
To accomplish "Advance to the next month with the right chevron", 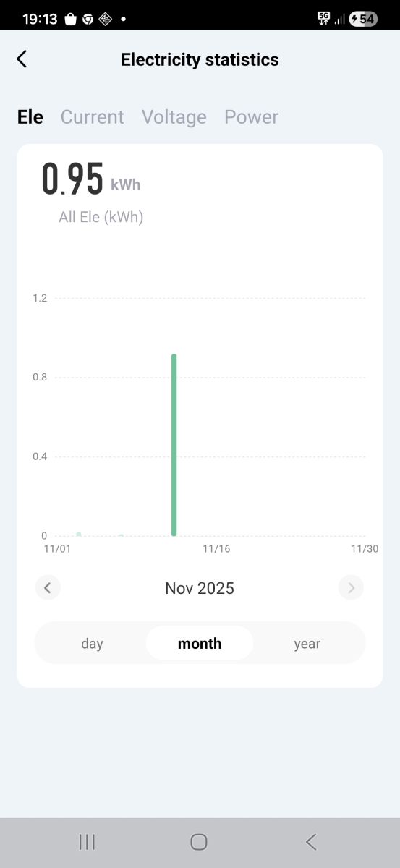I will pyautogui.click(x=351, y=588).
